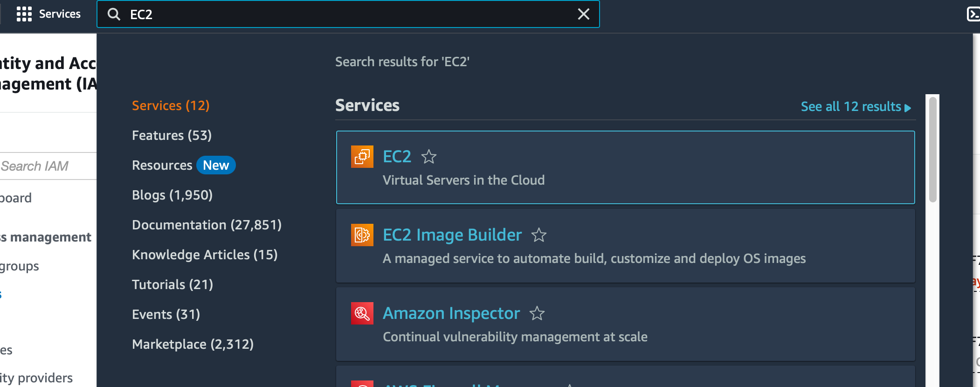Click the OS images build description text
This screenshot has height=387, width=980.
[x=594, y=258]
